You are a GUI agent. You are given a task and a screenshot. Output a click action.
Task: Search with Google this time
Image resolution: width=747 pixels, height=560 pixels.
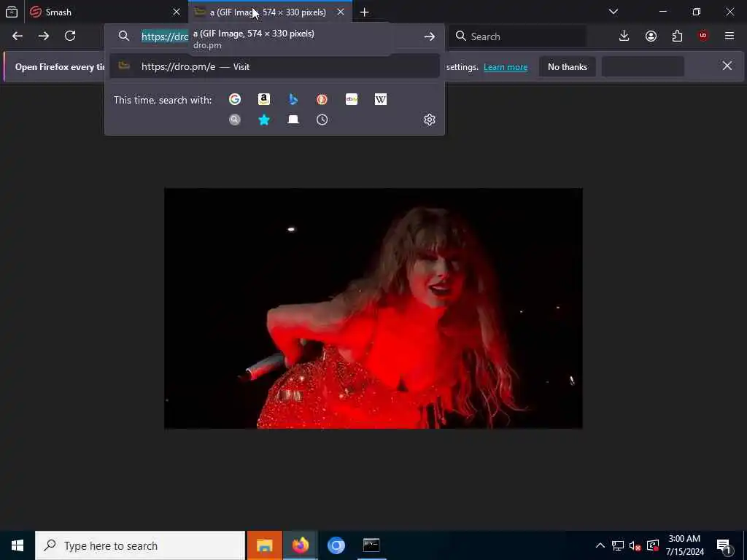coord(235,99)
